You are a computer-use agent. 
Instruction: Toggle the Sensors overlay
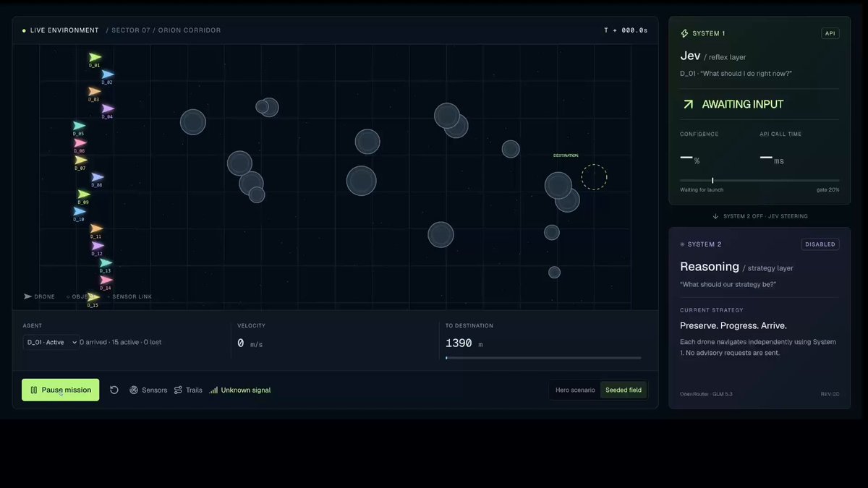[148, 390]
